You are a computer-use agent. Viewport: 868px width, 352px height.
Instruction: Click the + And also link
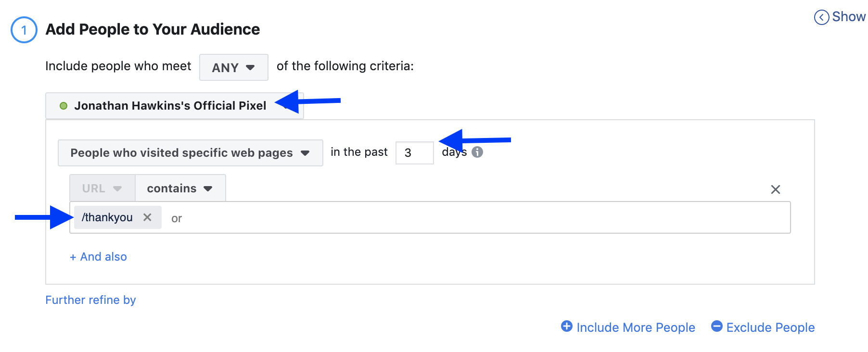[x=99, y=257]
